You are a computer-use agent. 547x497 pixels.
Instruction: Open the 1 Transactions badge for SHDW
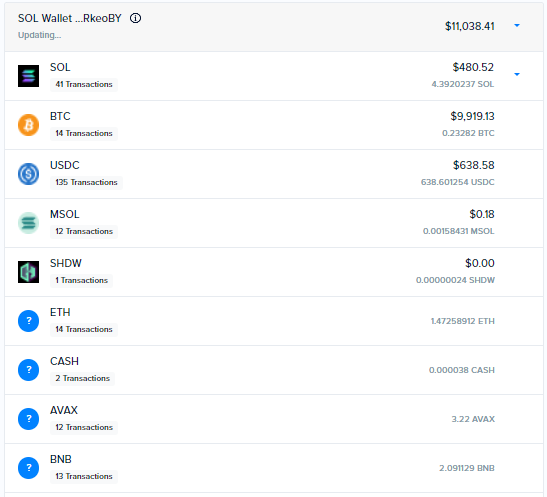pos(82,280)
